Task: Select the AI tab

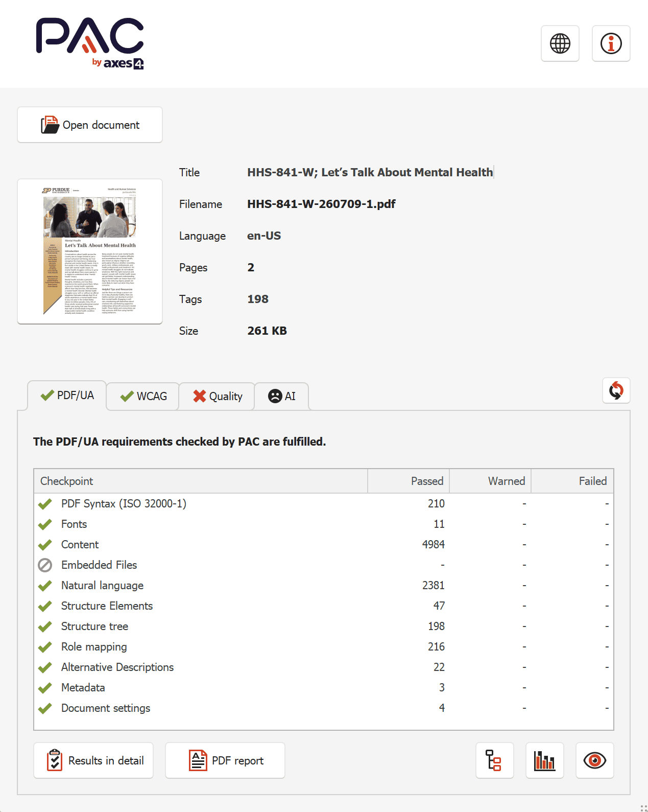Action: [x=282, y=397]
